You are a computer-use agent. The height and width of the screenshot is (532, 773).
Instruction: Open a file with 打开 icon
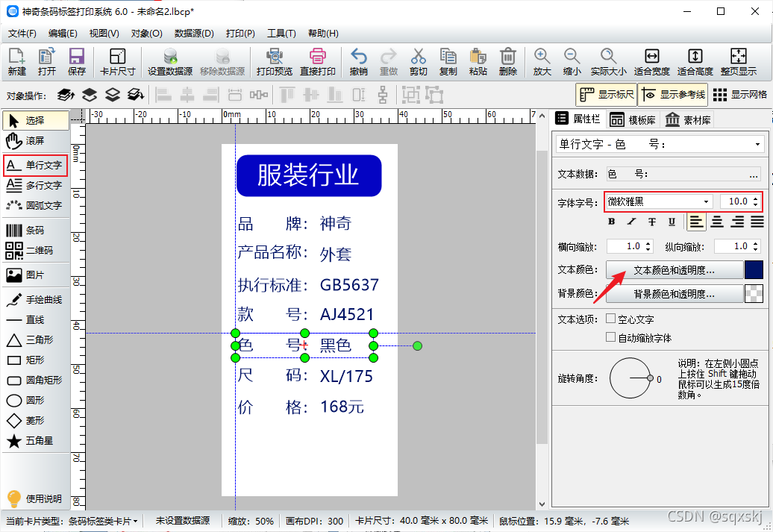pos(47,62)
